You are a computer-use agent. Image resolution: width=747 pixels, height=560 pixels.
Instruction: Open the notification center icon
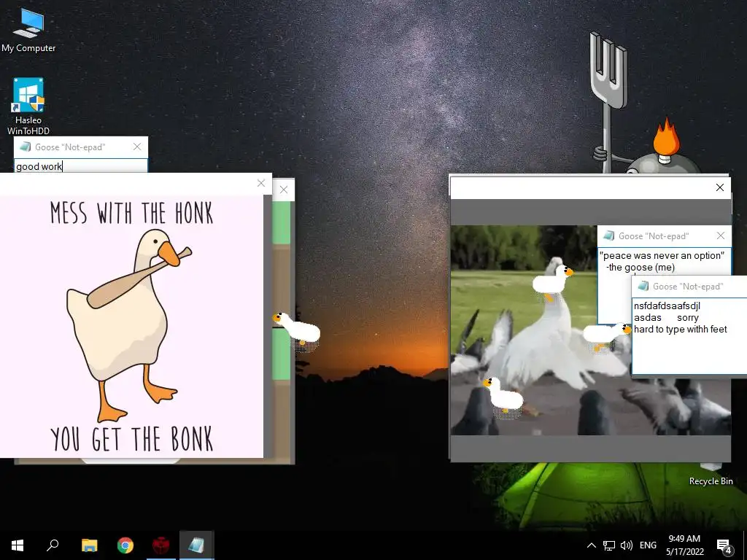(724, 545)
